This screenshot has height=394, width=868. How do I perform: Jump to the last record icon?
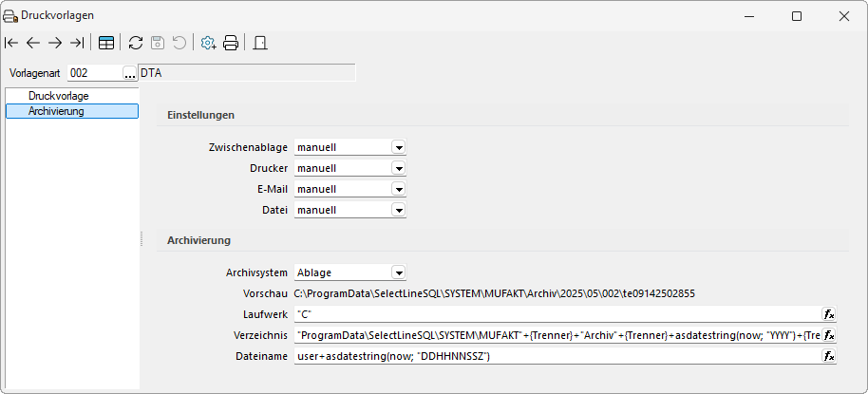(76, 43)
